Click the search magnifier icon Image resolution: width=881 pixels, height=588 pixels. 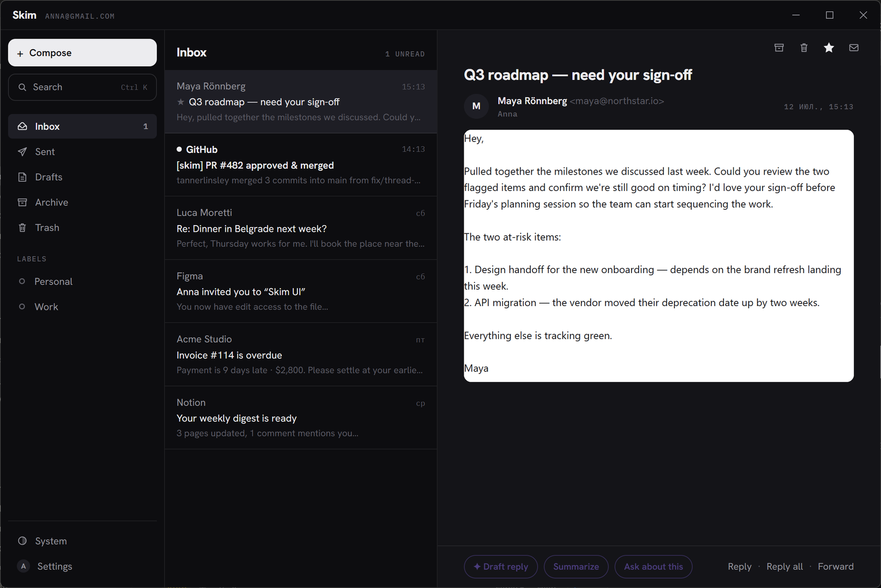pos(23,88)
